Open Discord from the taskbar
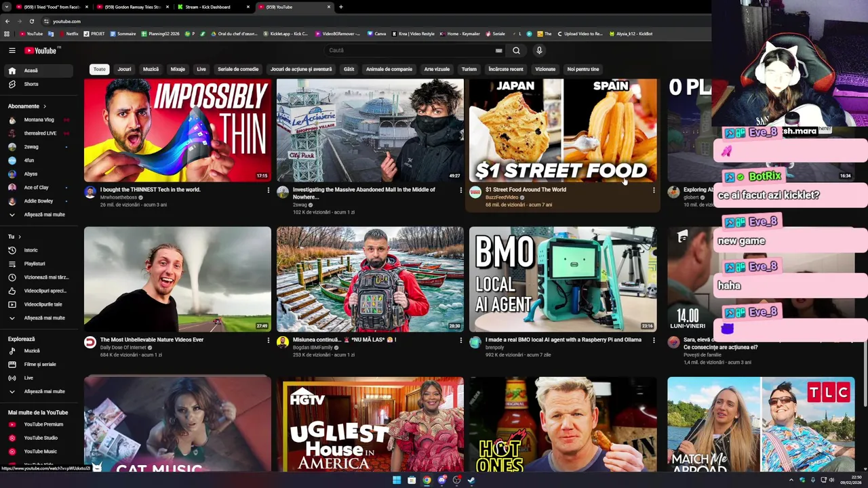 (441, 480)
